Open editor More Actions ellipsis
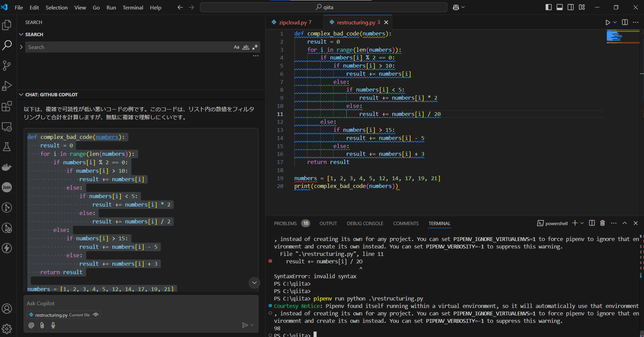The height and width of the screenshot is (337, 644). tap(636, 22)
